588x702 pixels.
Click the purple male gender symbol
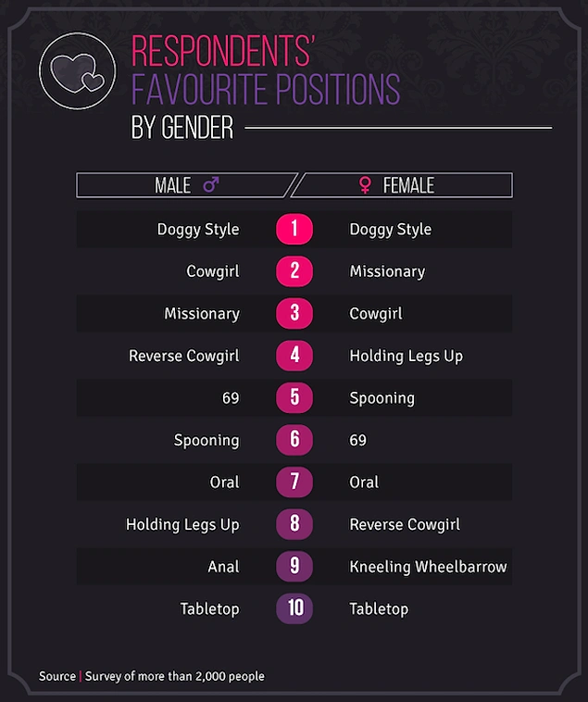click(211, 184)
